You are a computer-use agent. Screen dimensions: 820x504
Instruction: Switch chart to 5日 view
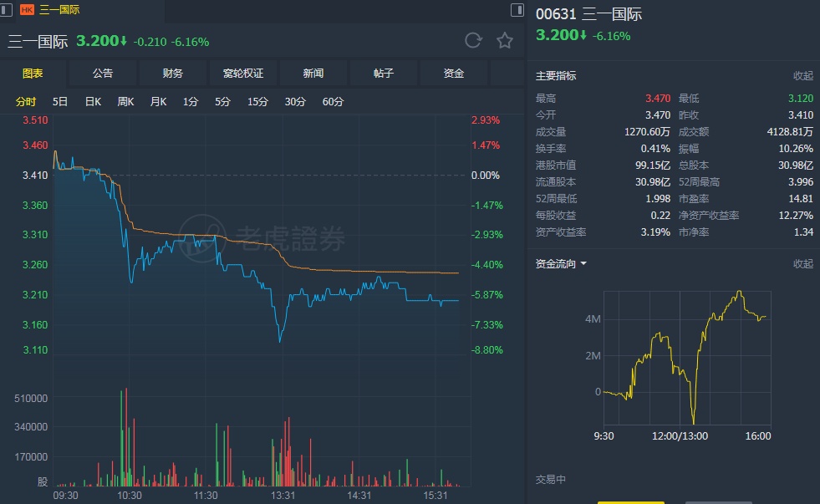pyautogui.click(x=60, y=102)
